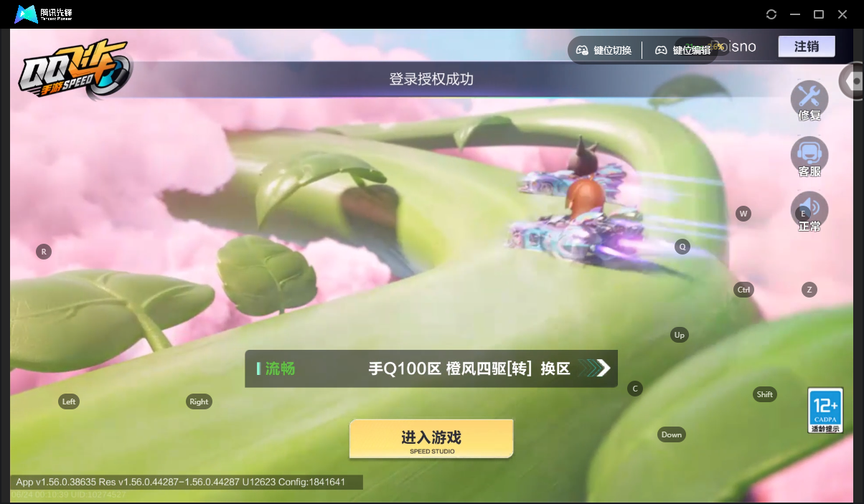Click the 进入游戏 enter game button
Image resolution: width=864 pixels, height=504 pixels.
[431, 439]
